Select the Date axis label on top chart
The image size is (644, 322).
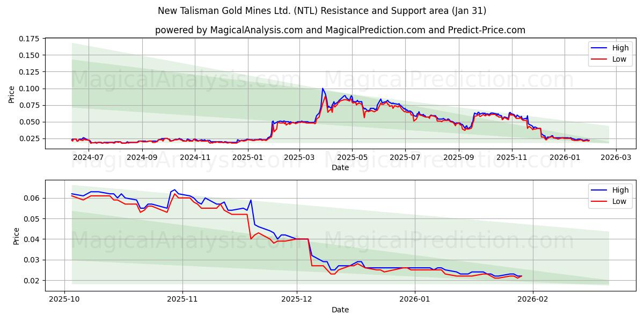(x=340, y=167)
